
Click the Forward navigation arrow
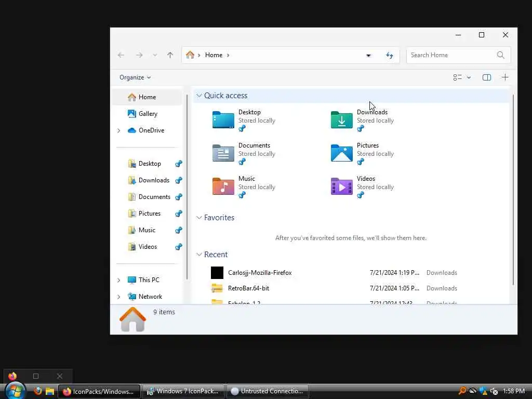[139, 55]
